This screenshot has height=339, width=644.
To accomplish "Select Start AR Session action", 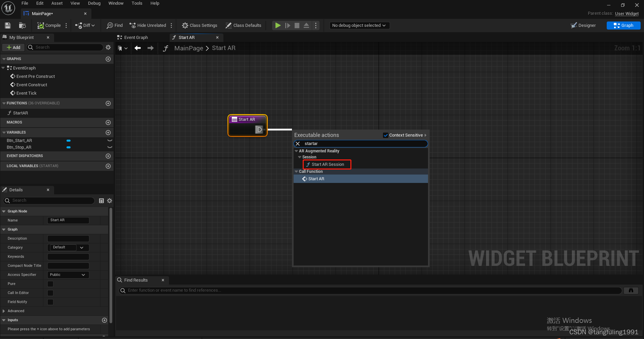I will (328, 164).
